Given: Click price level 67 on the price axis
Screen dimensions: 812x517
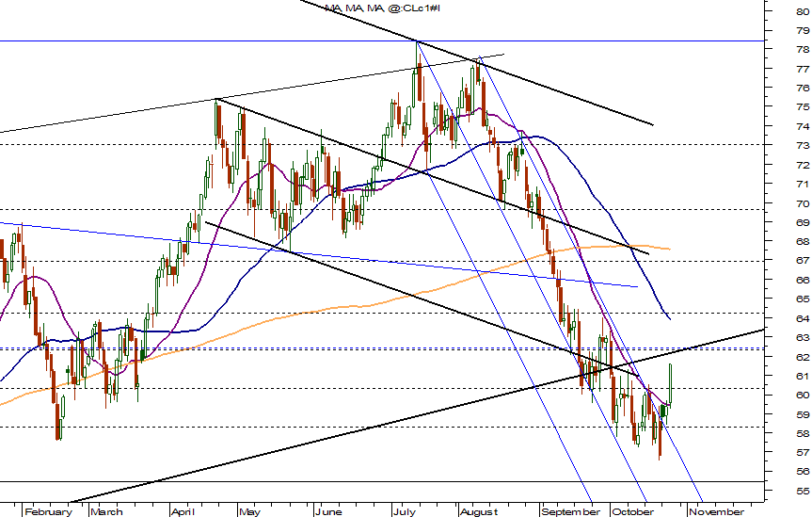Looking at the screenshot, I should coord(803,261).
